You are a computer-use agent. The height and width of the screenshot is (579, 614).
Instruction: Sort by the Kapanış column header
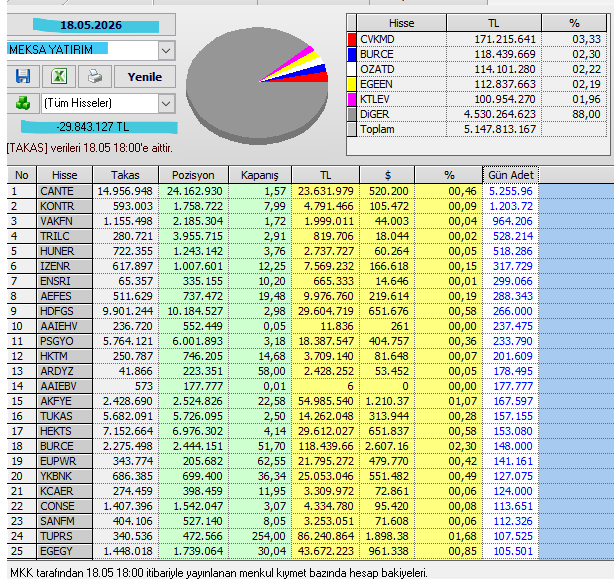pos(260,175)
